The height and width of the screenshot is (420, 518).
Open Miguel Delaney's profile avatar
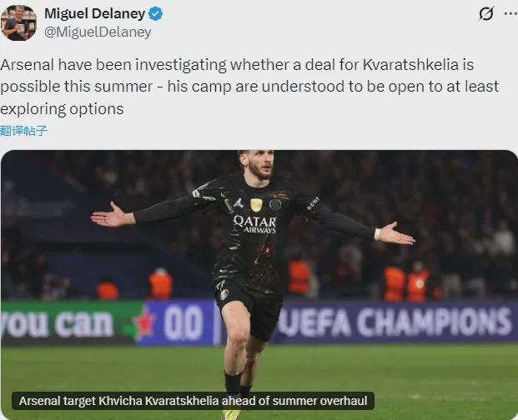[x=18, y=22]
